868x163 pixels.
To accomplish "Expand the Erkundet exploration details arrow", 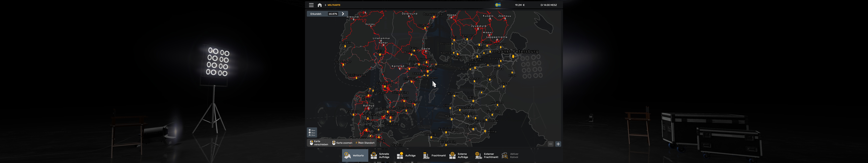I will tap(343, 14).
